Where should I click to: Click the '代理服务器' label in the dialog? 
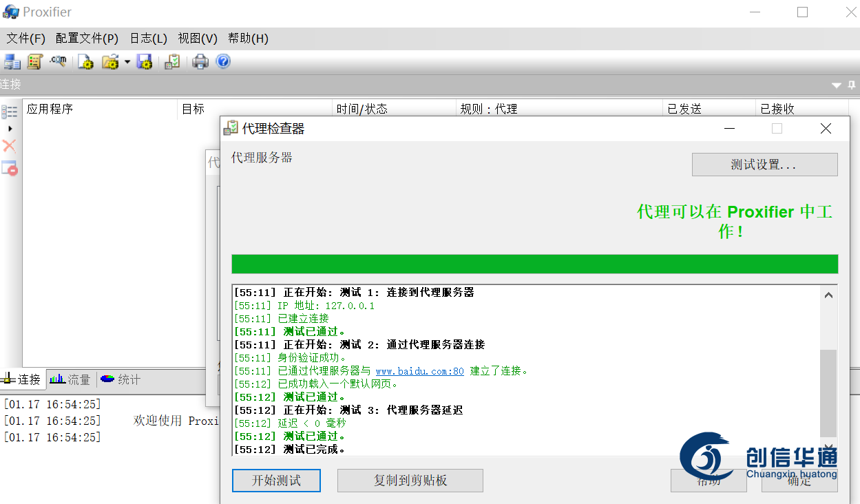click(262, 158)
